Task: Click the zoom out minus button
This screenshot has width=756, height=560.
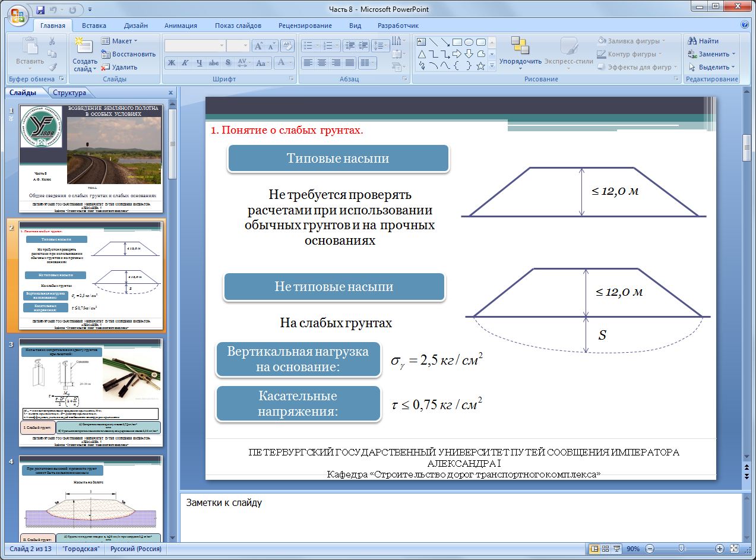Action: (x=650, y=549)
